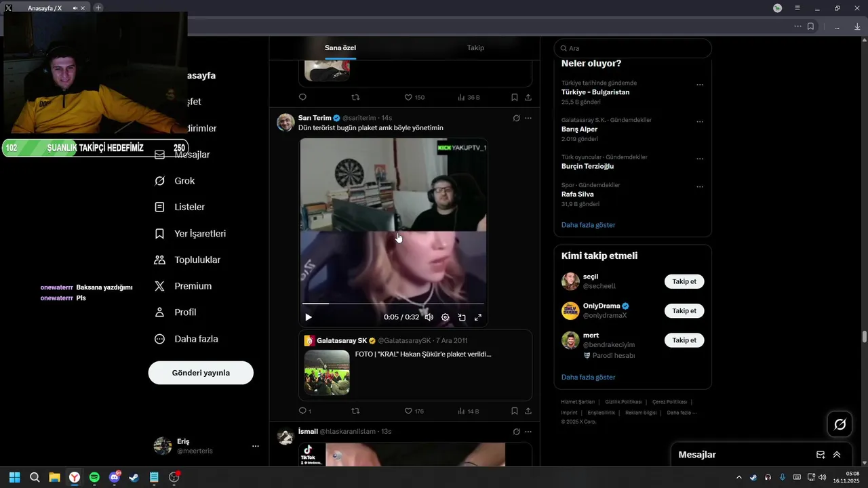Open Windows Start menu
This screenshot has width=868, height=488.
(x=14, y=478)
